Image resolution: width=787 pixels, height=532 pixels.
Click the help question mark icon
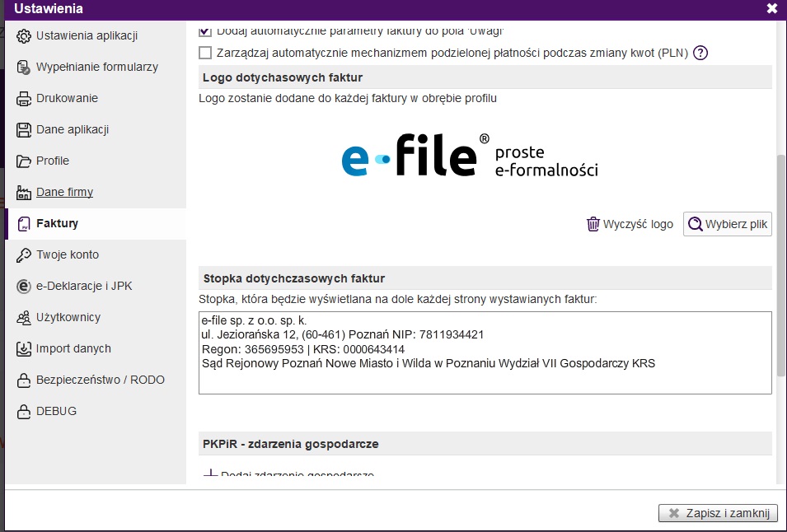pos(700,53)
